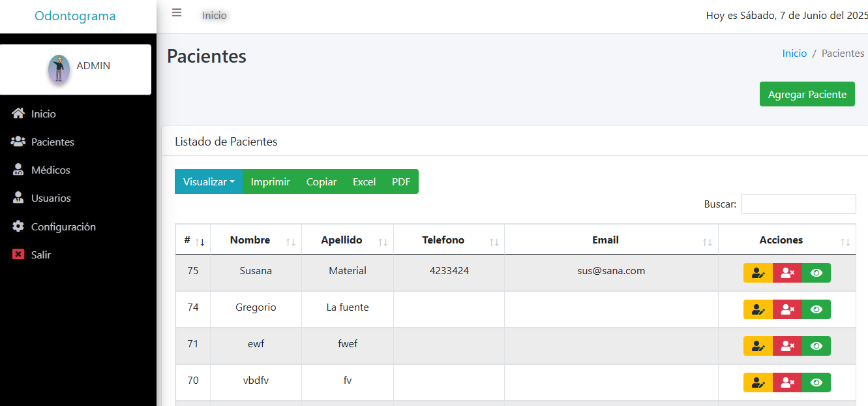This screenshot has height=406, width=868.
Task: View details of patient Susana via eye icon
Action: [816, 273]
